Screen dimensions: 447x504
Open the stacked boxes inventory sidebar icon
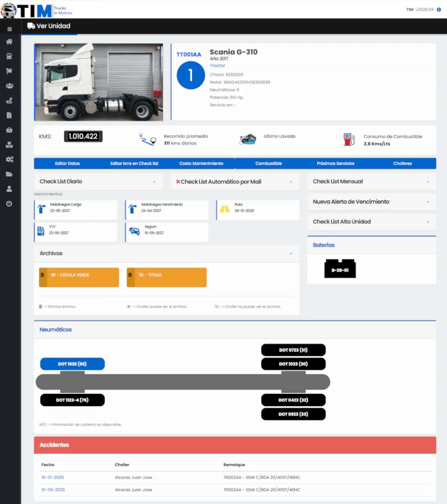point(9,145)
